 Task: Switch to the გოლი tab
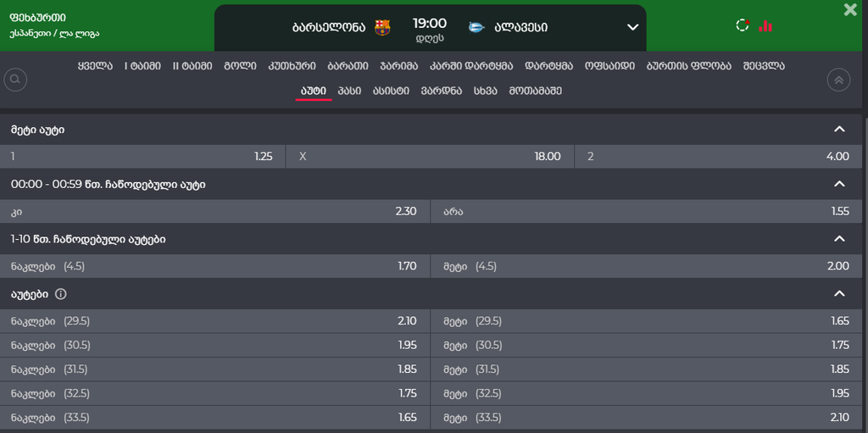(x=240, y=66)
